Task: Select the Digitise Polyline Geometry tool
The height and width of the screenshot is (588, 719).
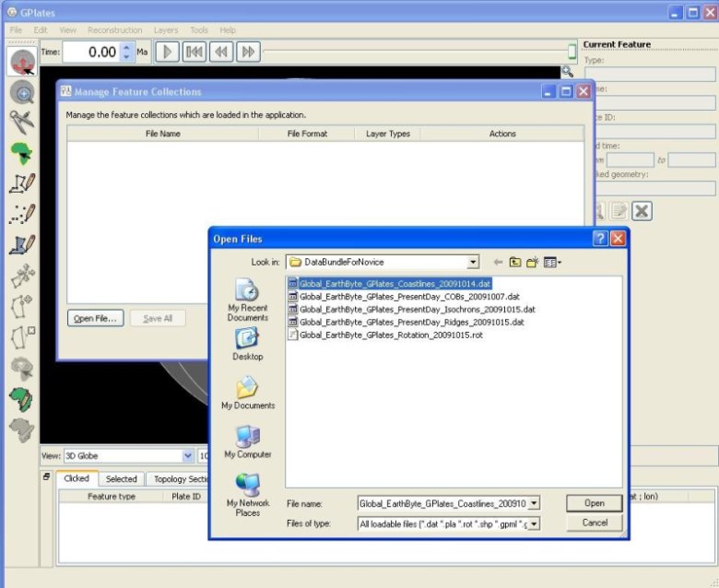Action: tap(21, 183)
